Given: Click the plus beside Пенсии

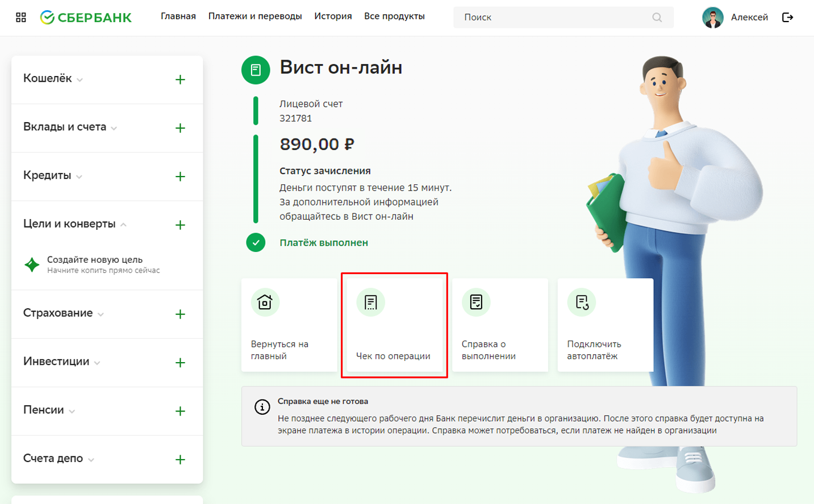Looking at the screenshot, I should pyautogui.click(x=180, y=411).
